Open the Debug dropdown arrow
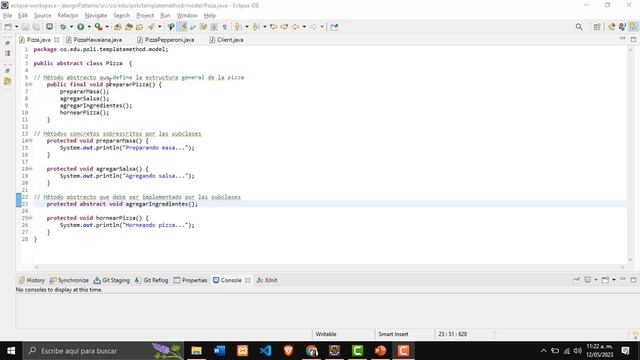The width and height of the screenshot is (640, 360). click(71, 27)
